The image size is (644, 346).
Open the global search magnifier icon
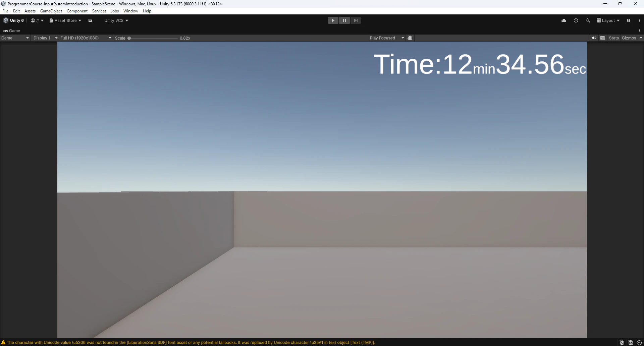click(588, 20)
